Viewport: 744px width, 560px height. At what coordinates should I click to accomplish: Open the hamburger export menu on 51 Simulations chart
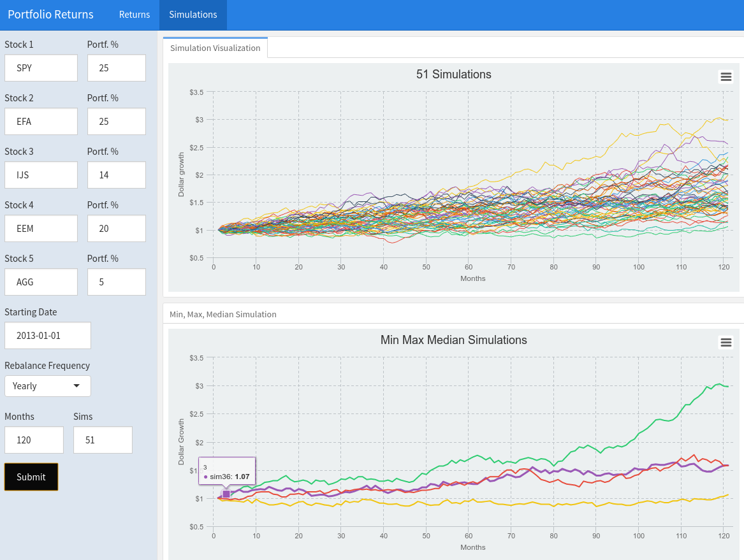click(x=726, y=76)
